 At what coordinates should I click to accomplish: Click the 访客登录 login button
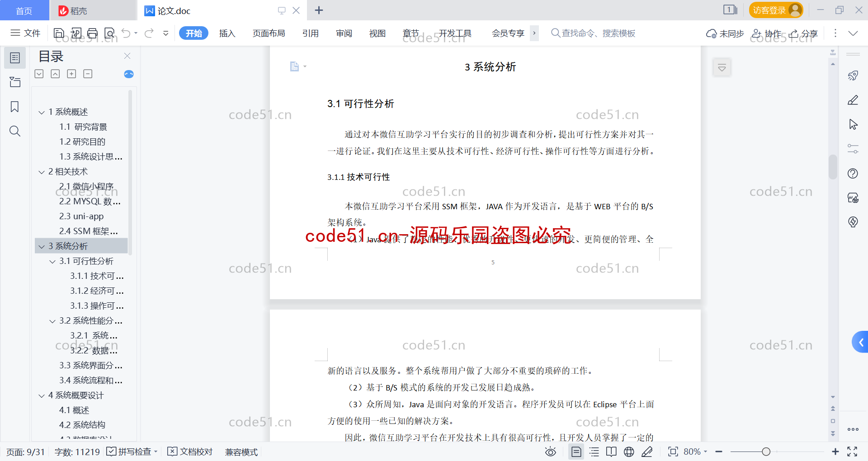point(776,10)
